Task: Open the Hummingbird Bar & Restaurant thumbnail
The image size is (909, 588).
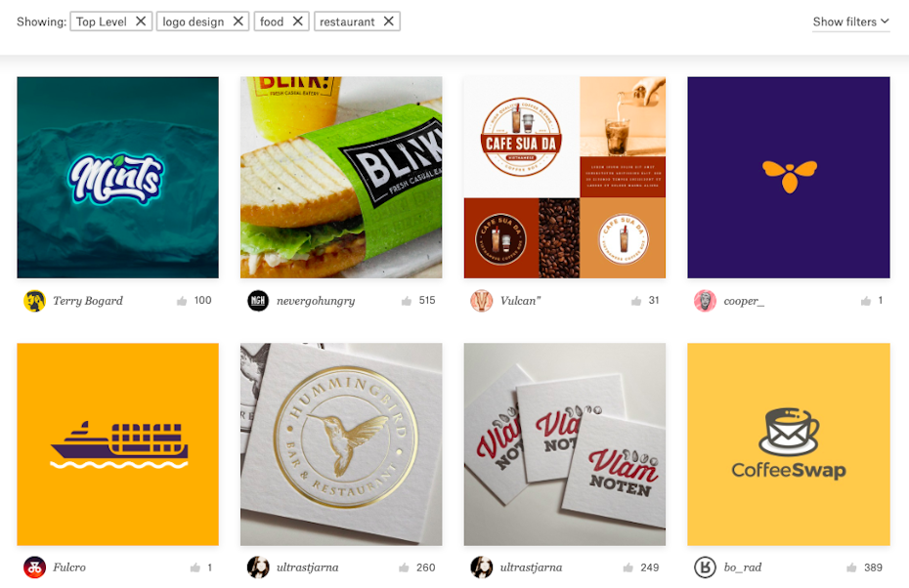Action: pos(341,444)
